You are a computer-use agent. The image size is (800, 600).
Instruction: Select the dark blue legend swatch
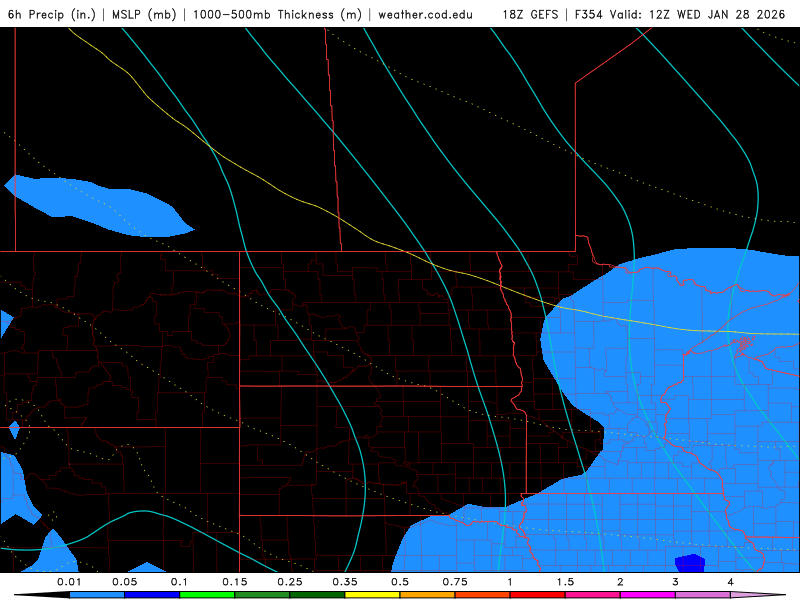coord(152,595)
